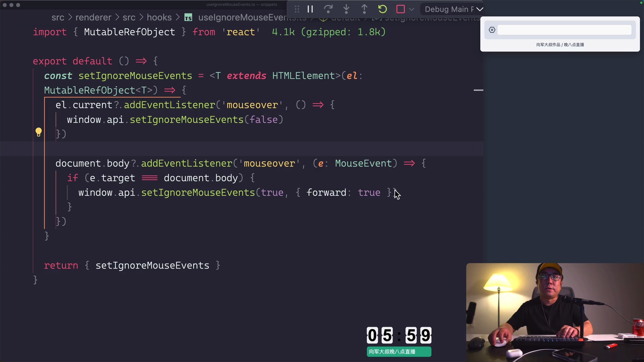Viewport: 644px width, 362px height.
Task: Stop debugging via the red square icon
Action: pyautogui.click(x=400, y=9)
